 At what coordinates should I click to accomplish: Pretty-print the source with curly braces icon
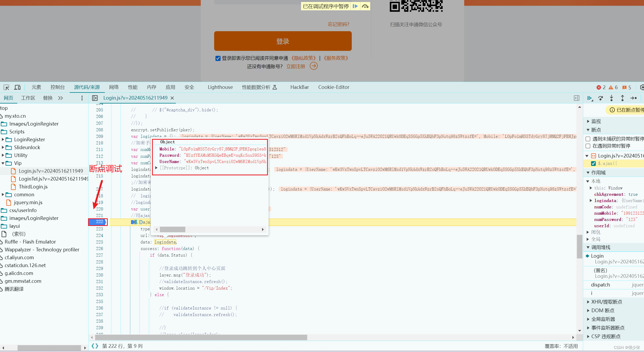[x=95, y=346]
